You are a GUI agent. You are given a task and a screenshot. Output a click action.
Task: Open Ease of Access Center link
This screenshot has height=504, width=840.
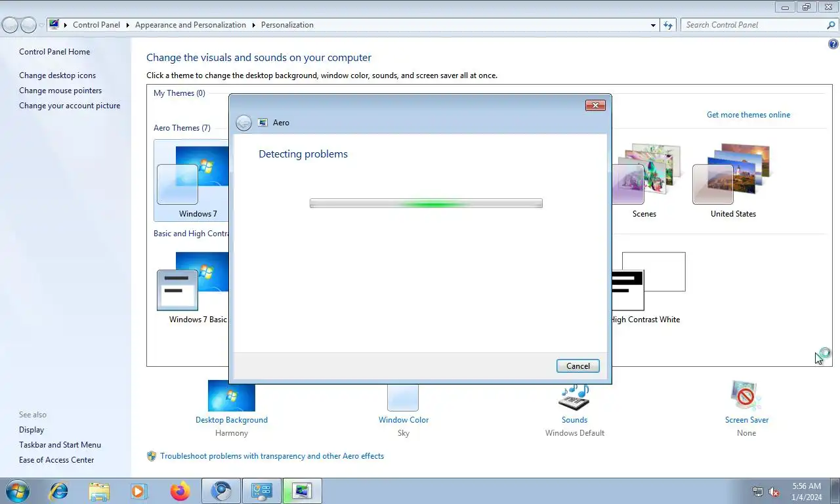[56, 460]
